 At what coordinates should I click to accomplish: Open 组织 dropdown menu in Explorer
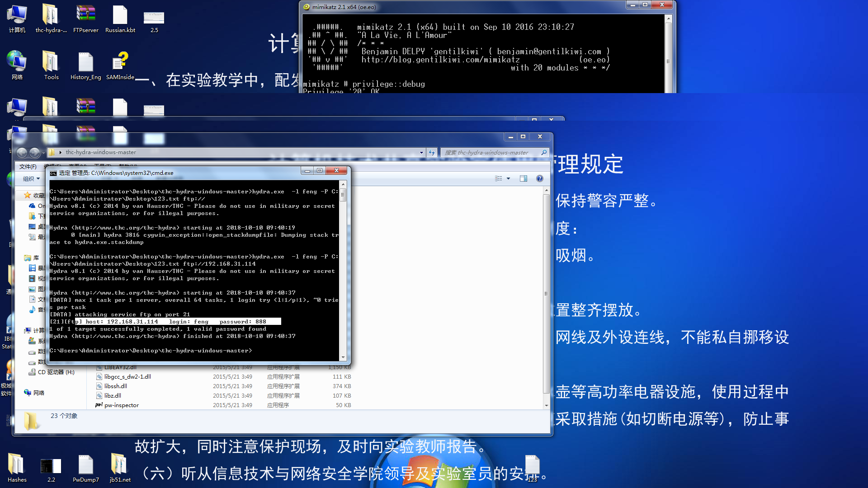coord(31,178)
